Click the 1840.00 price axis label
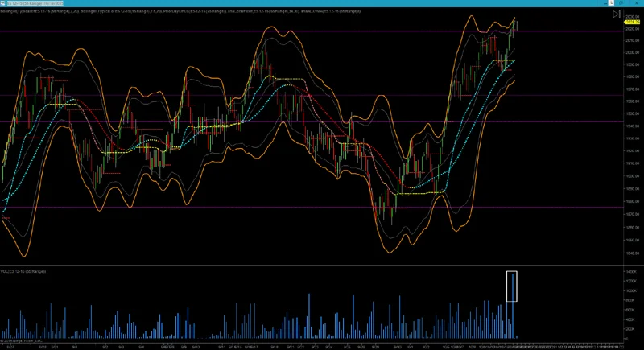644x350 pixels. click(633, 253)
